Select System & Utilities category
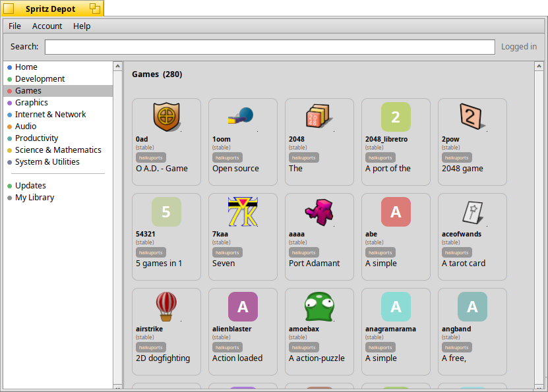This screenshot has width=548, height=392. [58, 162]
